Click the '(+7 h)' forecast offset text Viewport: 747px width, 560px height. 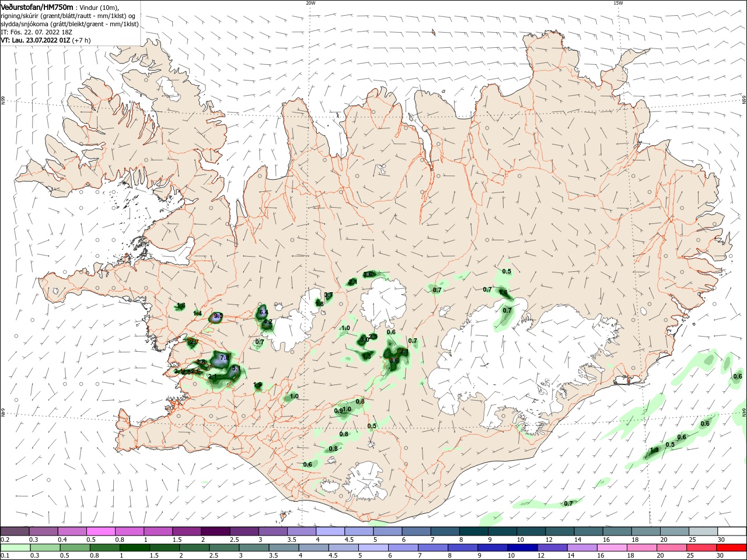[x=82, y=40]
